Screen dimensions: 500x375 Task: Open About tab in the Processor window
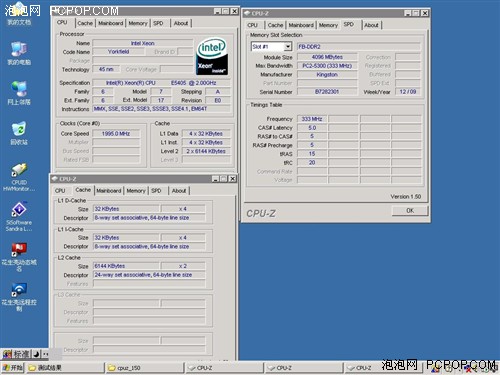[x=181, y=23]
